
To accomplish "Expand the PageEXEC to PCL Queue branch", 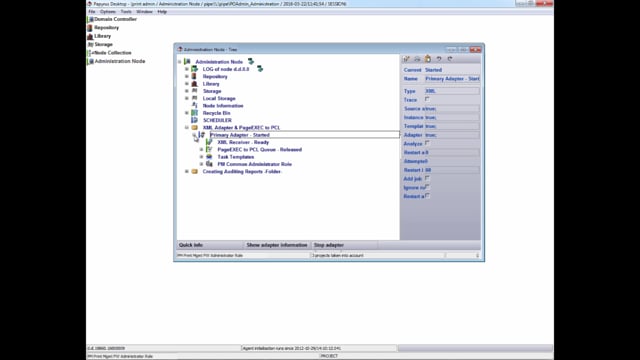I will click(202, 150).
